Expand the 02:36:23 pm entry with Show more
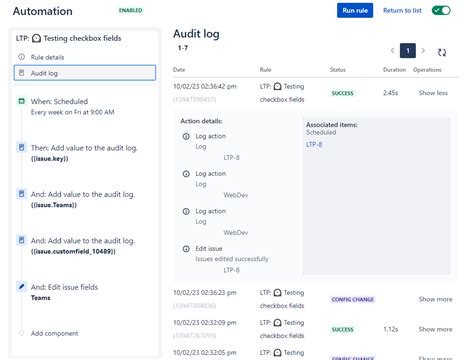Screen dimensions: 474x360 tap(435, 299)
